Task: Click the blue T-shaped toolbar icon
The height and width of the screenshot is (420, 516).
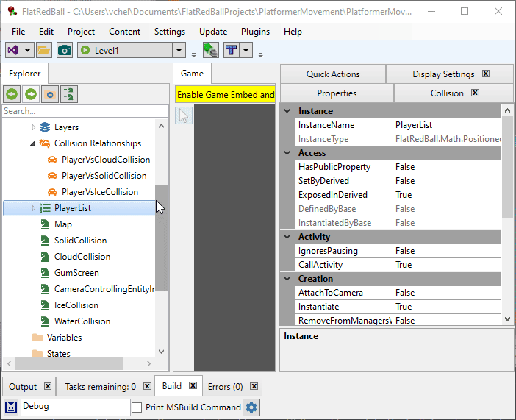Action: 232,50
